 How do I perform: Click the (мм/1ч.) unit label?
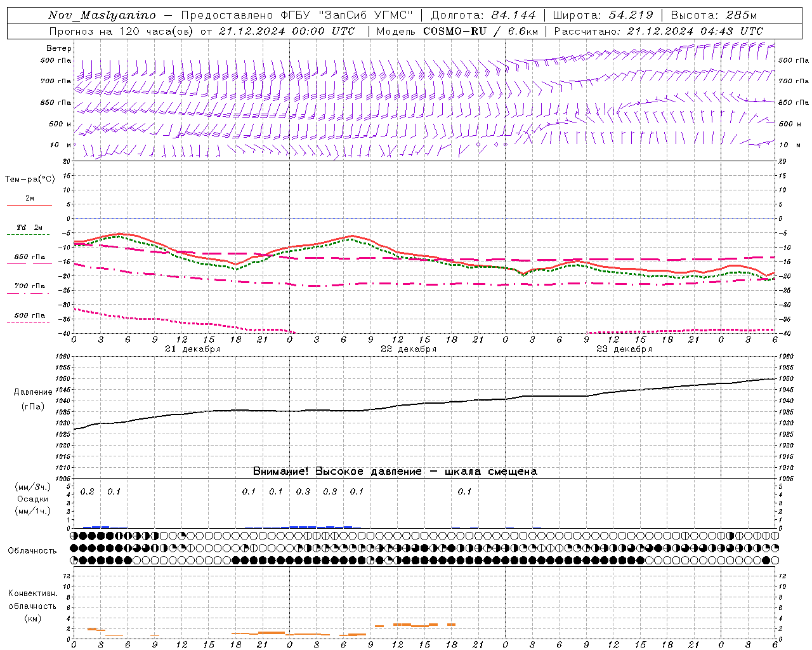(x=32, y=511)
